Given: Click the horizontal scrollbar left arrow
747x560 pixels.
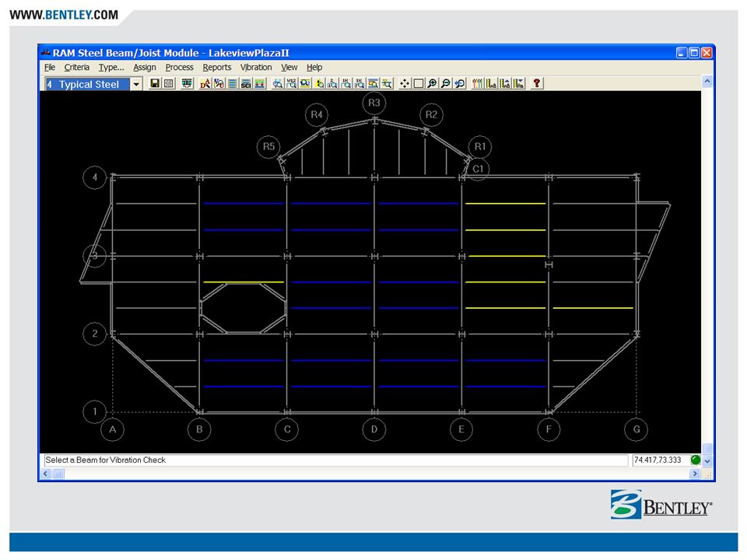Looking at the screenshot, I should [x=46, y=474].
